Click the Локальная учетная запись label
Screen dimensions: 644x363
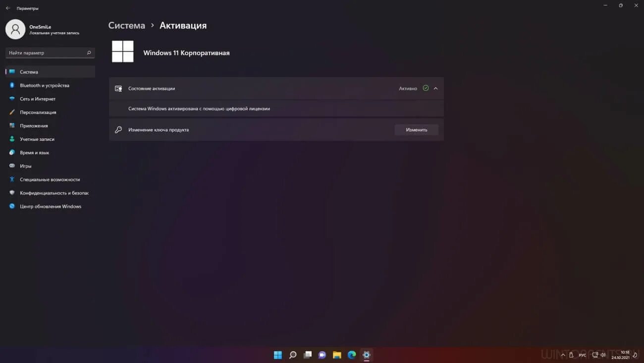coord(54,33)
